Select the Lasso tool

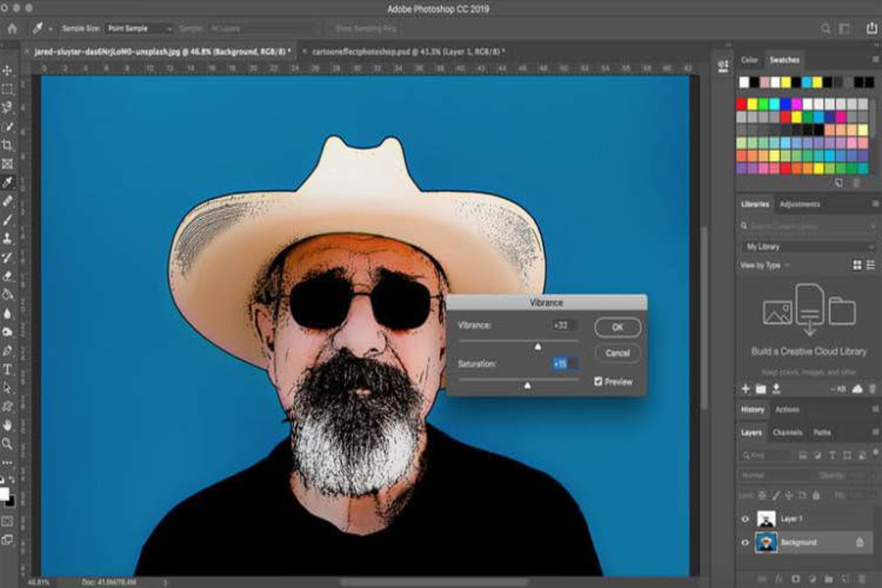tap(7, 107)
